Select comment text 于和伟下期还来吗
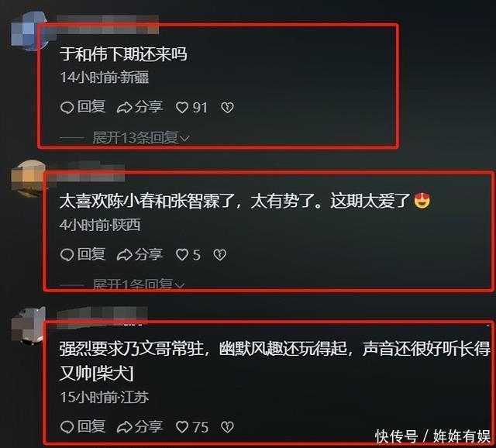496x448 pixels. [x=123, y=53]
